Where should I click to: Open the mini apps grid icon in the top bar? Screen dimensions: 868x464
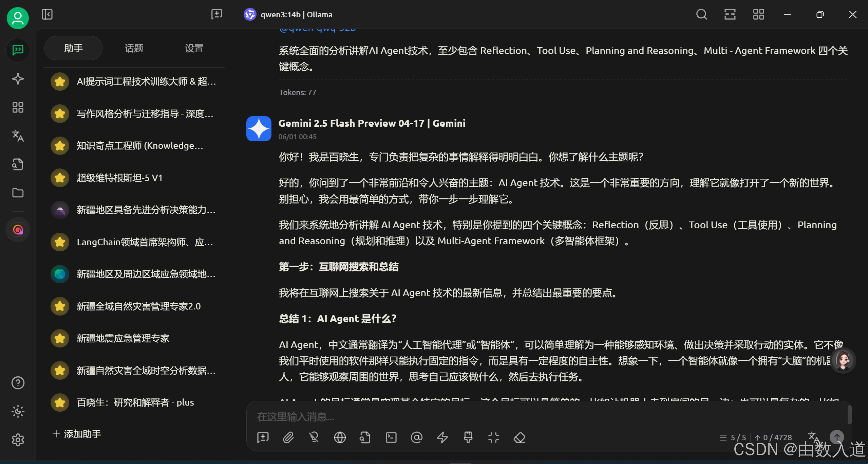pos(758,14)
